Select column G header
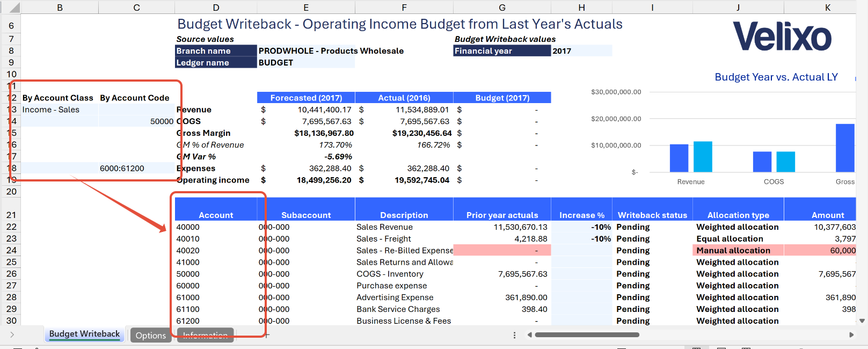Screen dimensions: 868x349 [x=502, y=8]
